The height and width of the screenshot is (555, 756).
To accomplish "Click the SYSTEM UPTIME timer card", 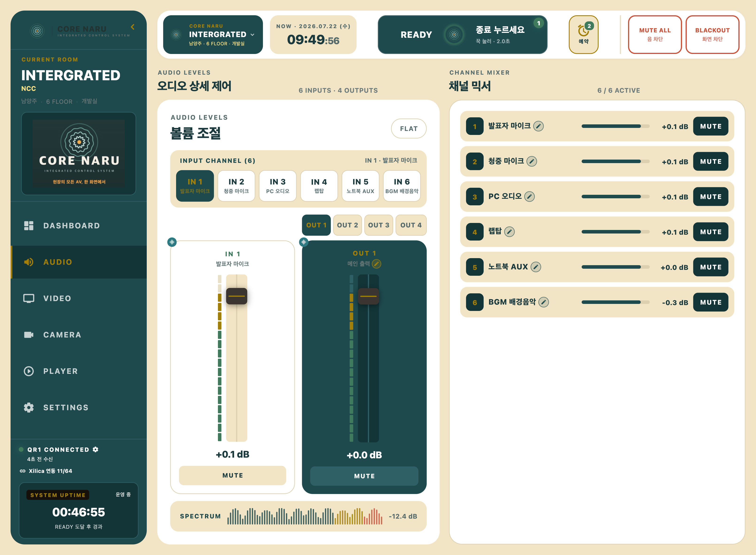I will pos(79,510).
